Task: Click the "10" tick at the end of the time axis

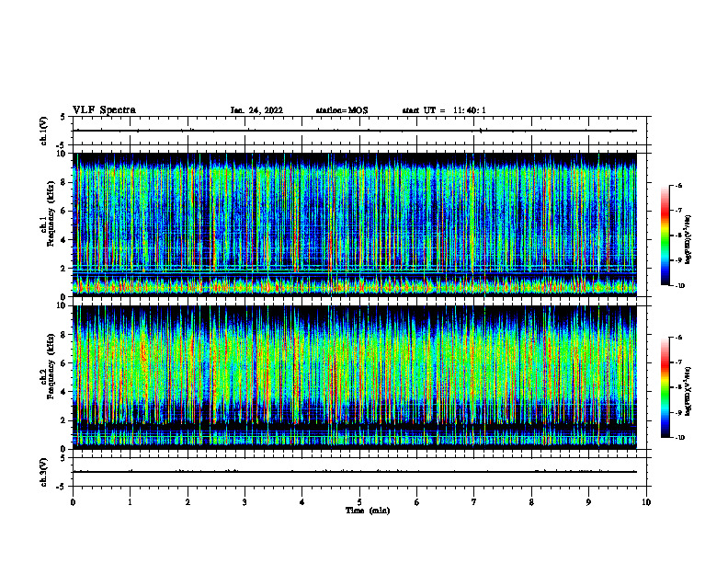Action: [x=646, y=502]
